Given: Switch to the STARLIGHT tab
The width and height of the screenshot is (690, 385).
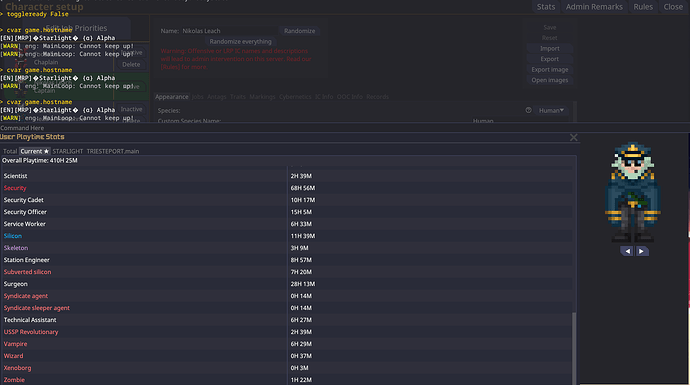Looking at the screenshot, I should [x=68, y=151].
